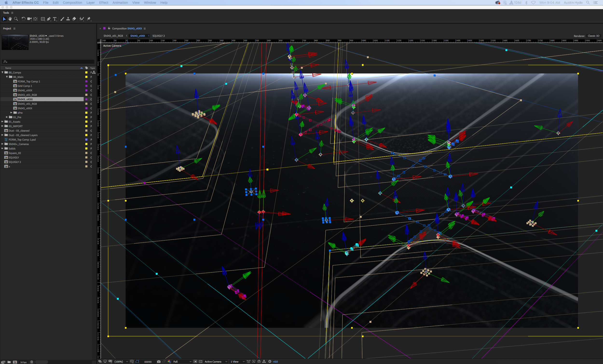Select the Horizontal Type tool
Screen dimensions: 603x364
55,19
